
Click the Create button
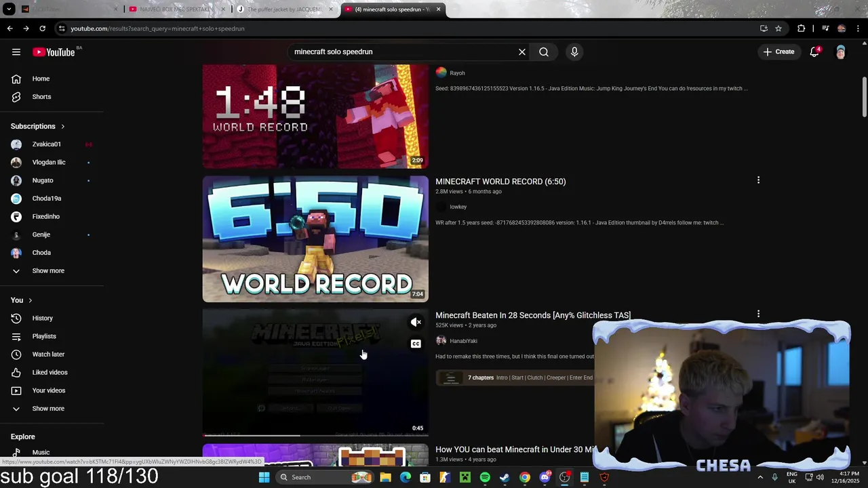pyautogui.click(x=778, y=52)
